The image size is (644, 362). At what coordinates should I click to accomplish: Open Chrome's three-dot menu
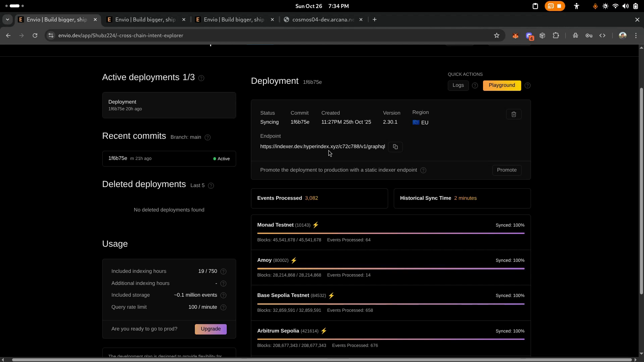coord(636,36)
